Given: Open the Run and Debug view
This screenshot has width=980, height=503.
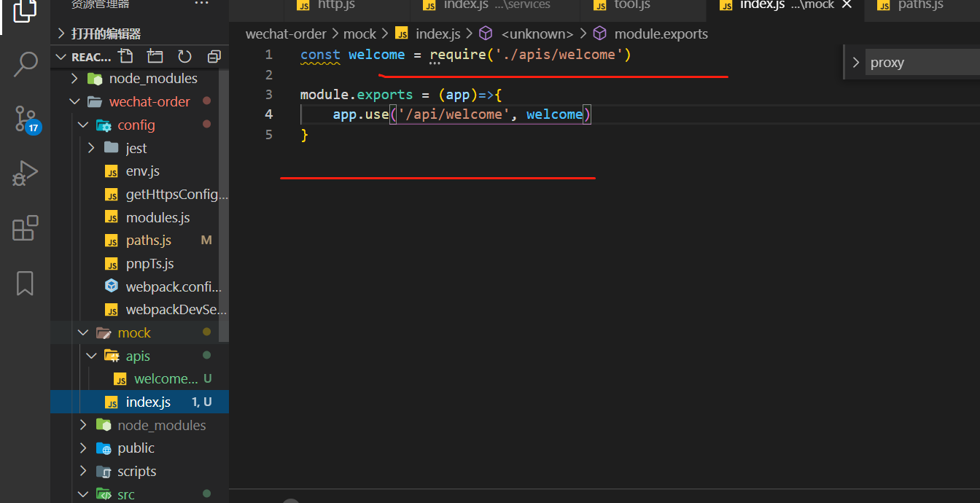Looking at the screenshot, I should coord(25,173).
